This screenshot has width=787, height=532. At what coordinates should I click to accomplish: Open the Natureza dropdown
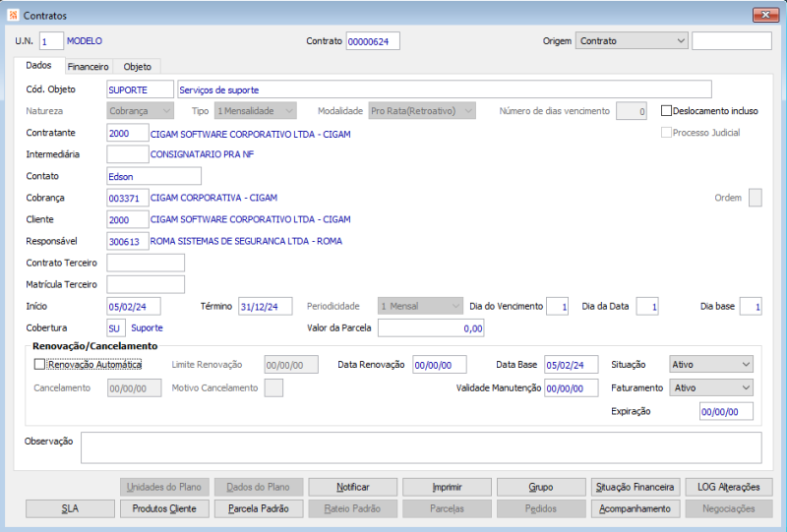[140, 111]
